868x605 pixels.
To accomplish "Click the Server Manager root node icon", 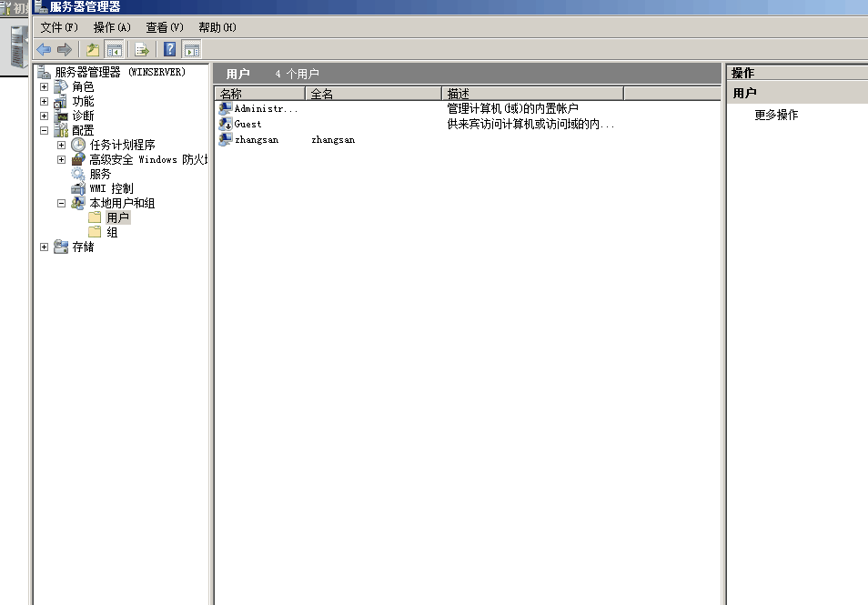I will (x=45, y=72).
